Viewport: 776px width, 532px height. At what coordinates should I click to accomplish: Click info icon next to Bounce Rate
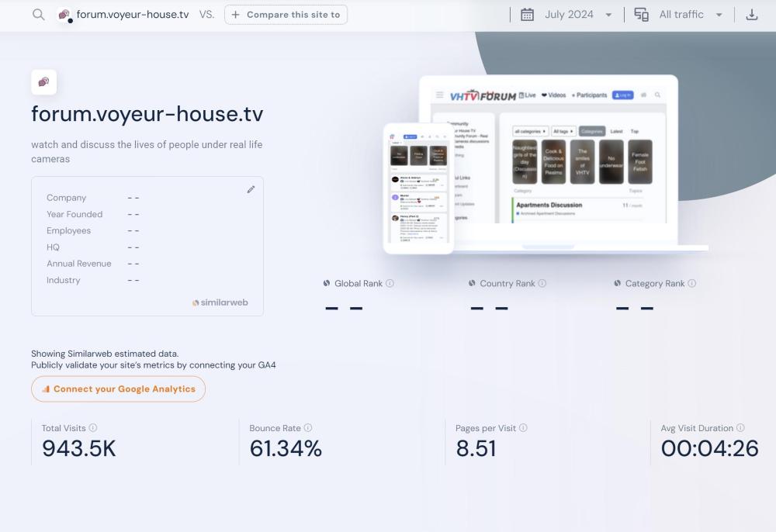pos(308,428)
